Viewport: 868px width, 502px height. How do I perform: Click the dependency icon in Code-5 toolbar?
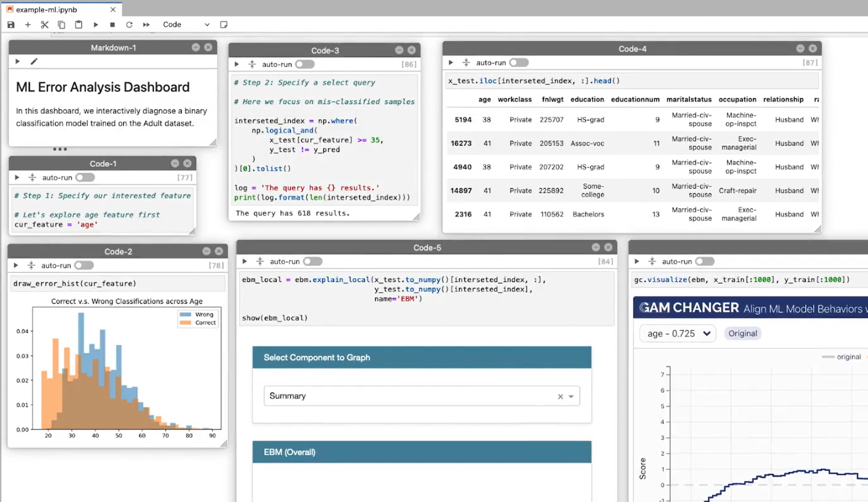[x=260, y=261]
